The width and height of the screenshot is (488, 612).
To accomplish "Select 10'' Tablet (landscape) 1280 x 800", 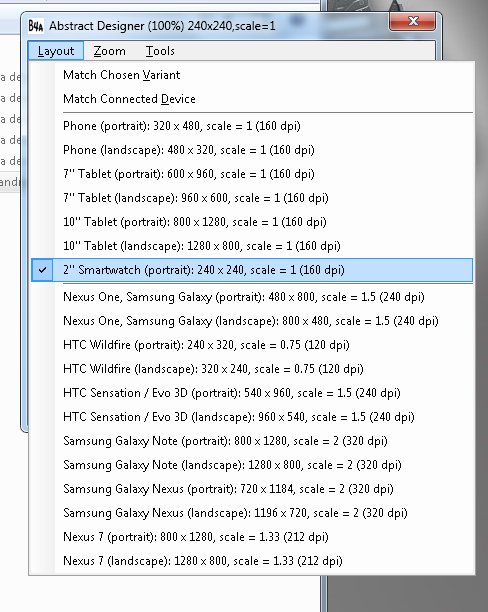I will tap(252, 246).
